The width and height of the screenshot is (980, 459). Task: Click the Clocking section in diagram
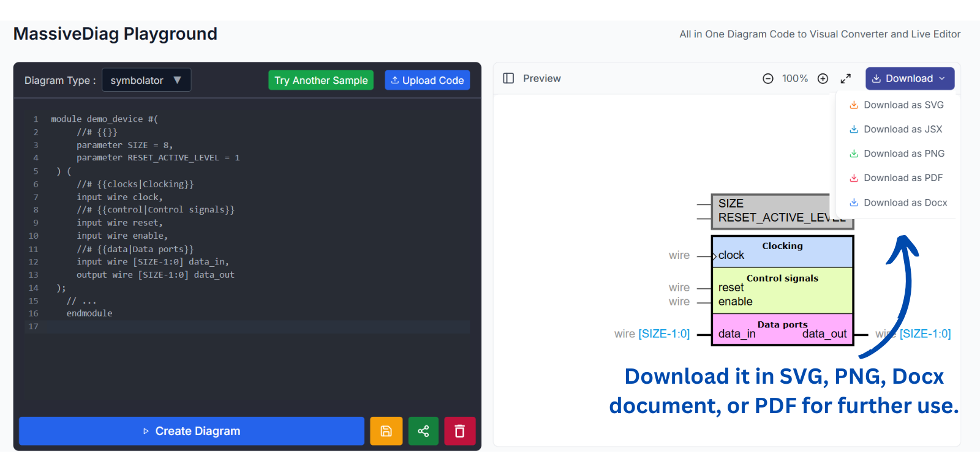tap(782, 252)
